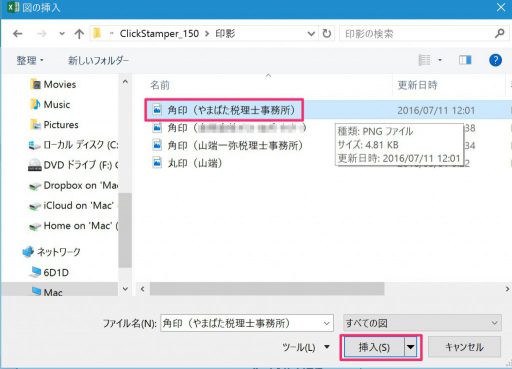Click the icon of 丸印（山端） file
Screen dimensions: 512x369
157,163
